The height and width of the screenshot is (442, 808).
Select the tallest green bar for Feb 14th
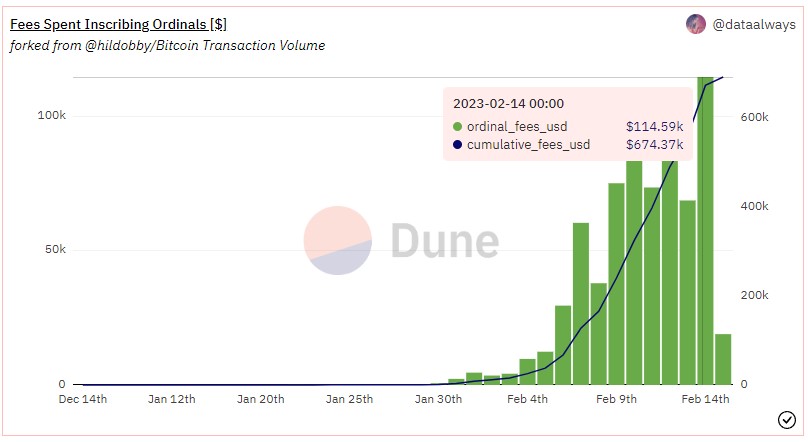(705, 231)
